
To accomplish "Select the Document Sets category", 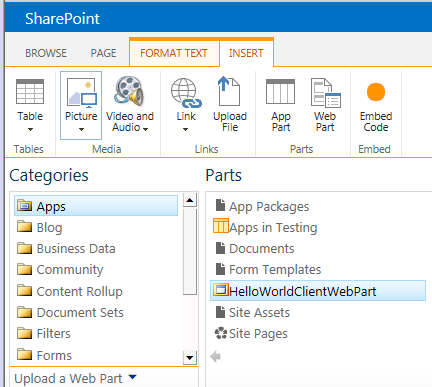I will 80,313.
